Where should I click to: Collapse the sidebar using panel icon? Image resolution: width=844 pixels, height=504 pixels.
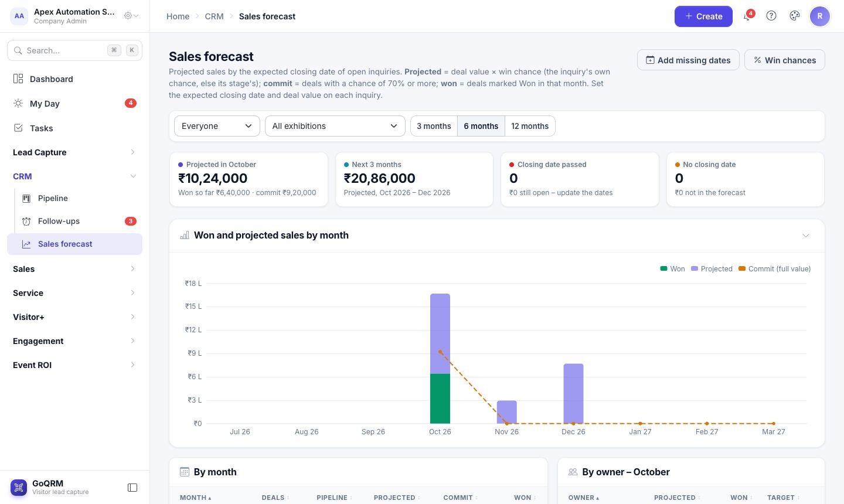[x=132, y=488]
